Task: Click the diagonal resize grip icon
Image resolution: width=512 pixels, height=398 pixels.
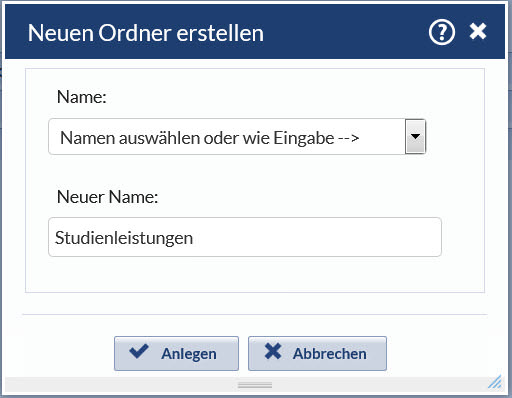Action: pos(495,382)
